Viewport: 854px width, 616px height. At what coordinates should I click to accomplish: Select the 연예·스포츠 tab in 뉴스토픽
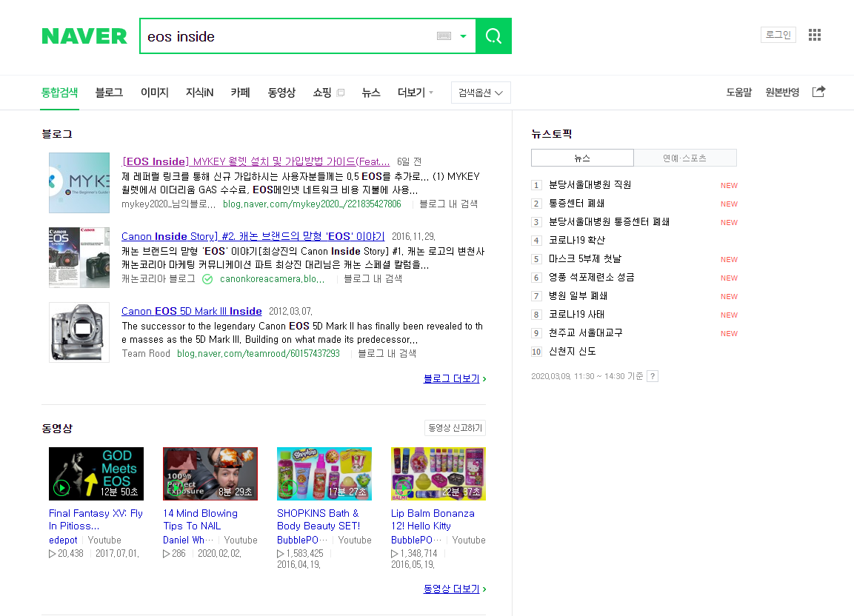[x=684, y=158]
